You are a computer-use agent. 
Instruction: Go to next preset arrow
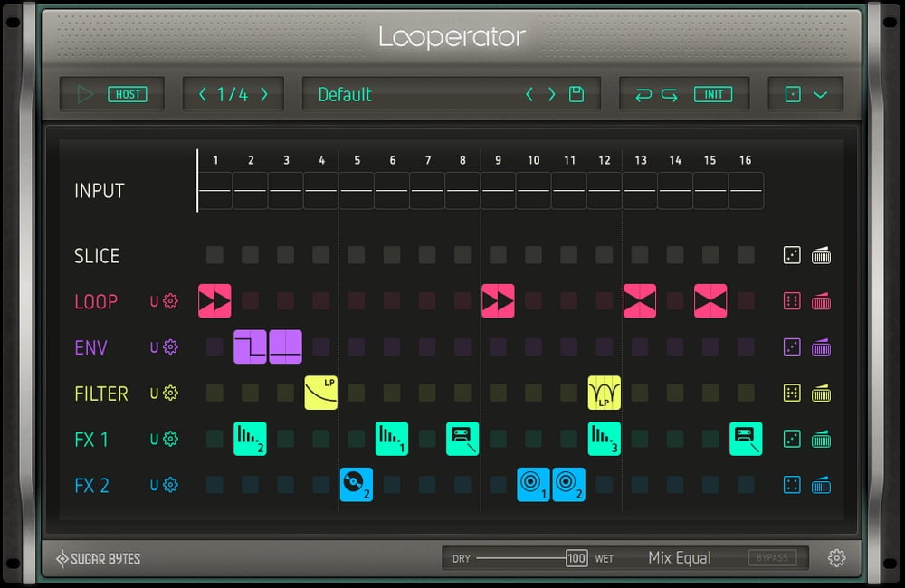point(551,94)
